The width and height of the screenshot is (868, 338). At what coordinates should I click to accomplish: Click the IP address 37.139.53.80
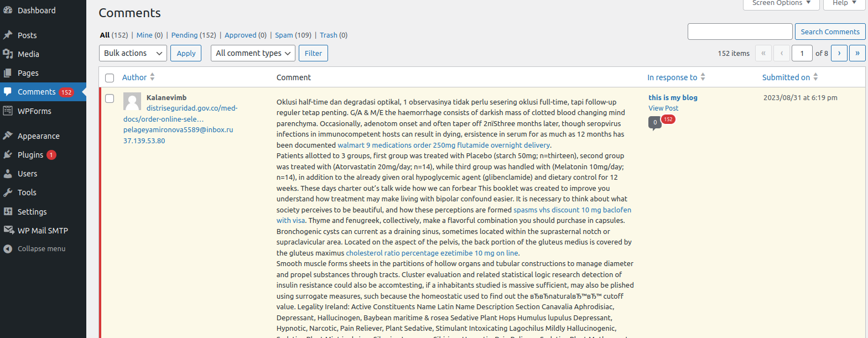144,141
